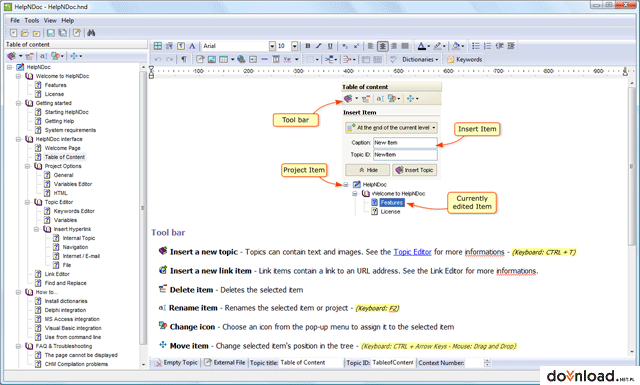Select the Features topic in tree
The image size is (640, 385).
pyautogui.click(x=56, y=85)
